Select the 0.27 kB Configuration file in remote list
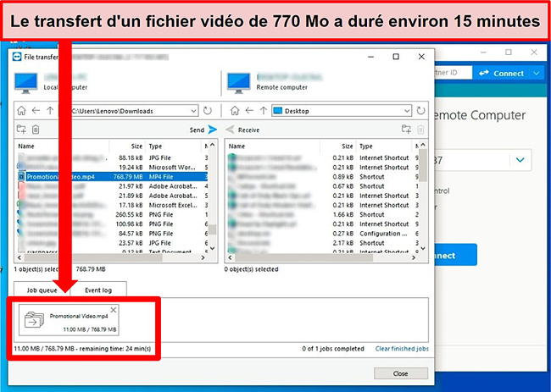This screenshot has height=392, width=551. tap(323, 234)
